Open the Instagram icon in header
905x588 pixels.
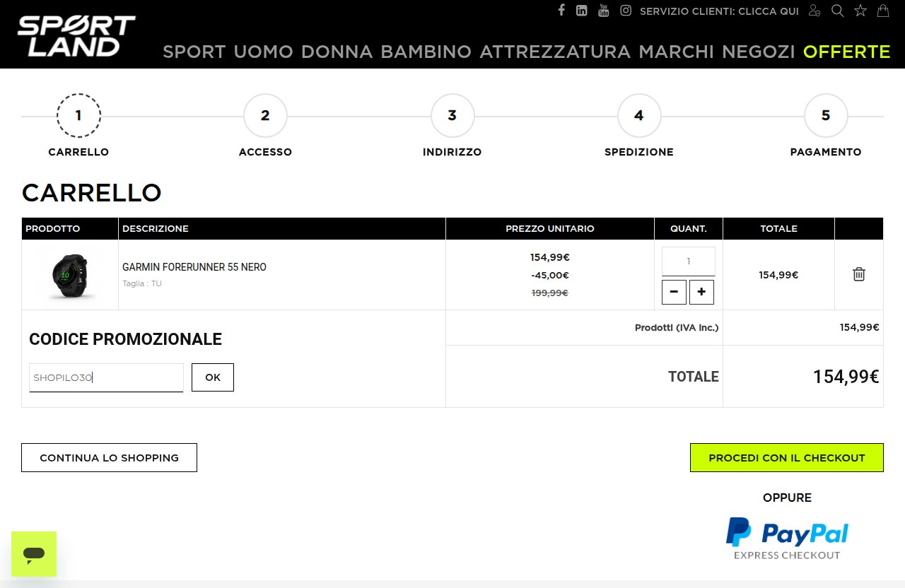[x=626, y=11]
